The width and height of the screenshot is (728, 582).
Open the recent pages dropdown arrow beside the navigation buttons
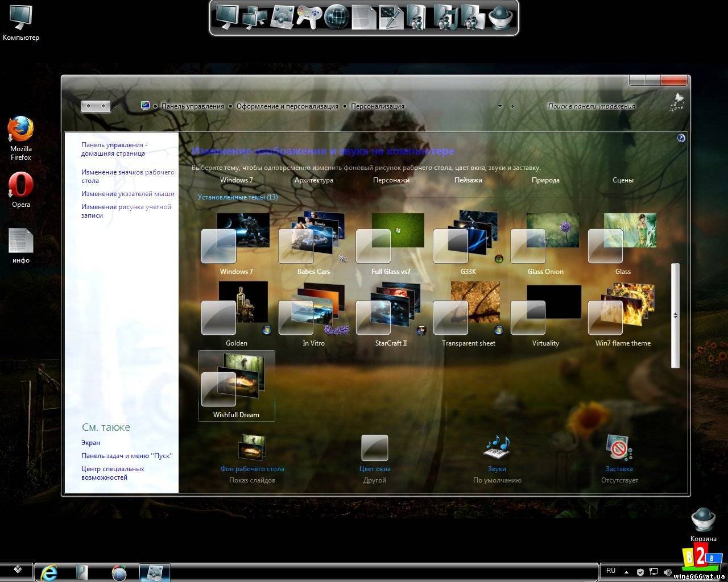pos(115,106)
